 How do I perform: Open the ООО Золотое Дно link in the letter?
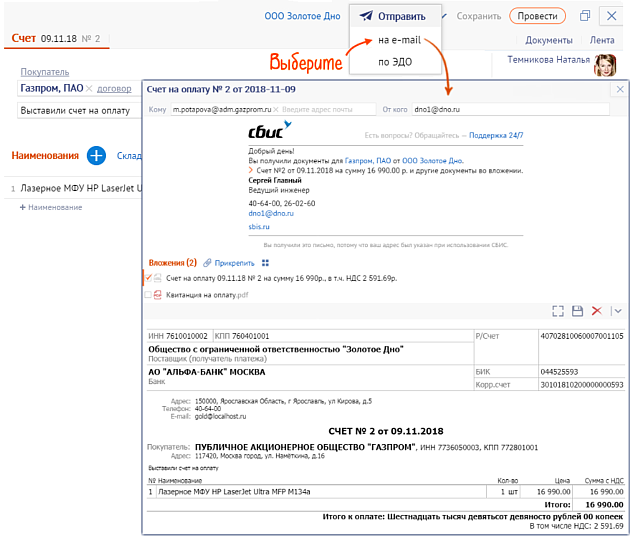[x=433, y=161]
